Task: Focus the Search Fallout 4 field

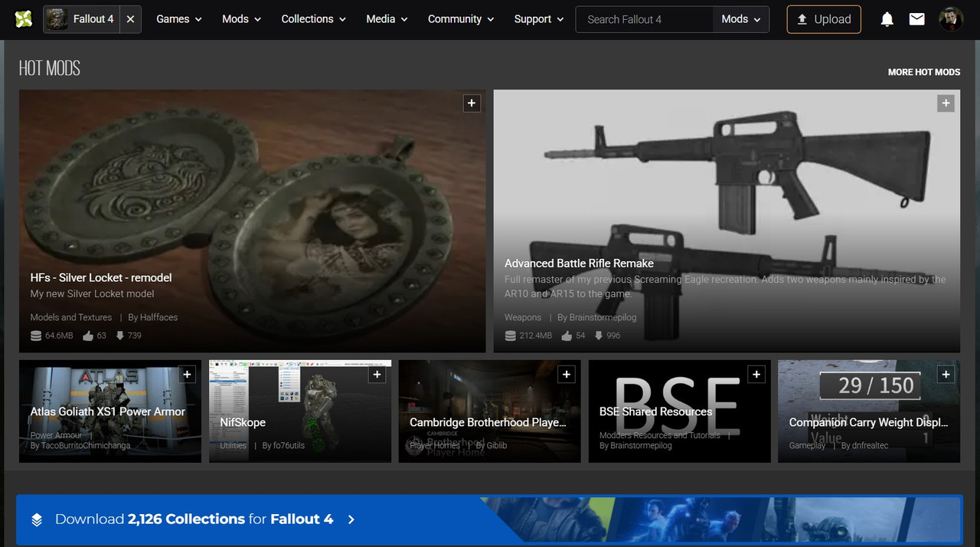Action: pos(644,19)
